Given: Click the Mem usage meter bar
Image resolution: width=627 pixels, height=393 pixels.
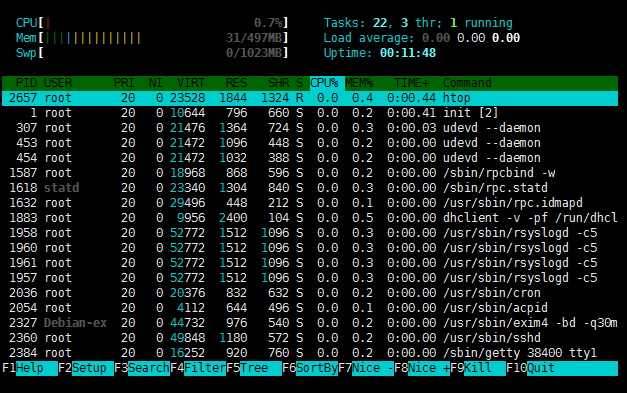Looking at the screenshot, I should (x=152, y=38).
